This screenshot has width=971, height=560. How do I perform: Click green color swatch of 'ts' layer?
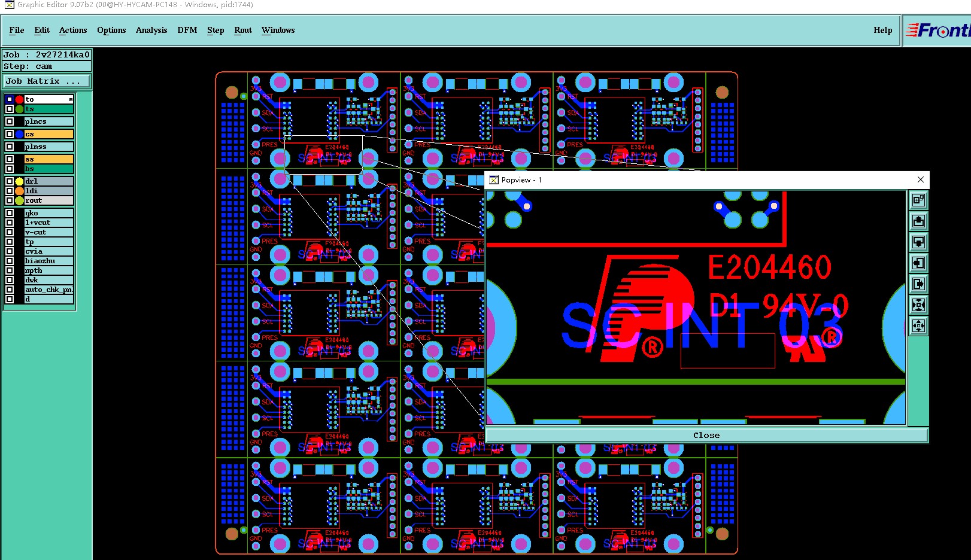pyautogui.click(x=20, y=109)
